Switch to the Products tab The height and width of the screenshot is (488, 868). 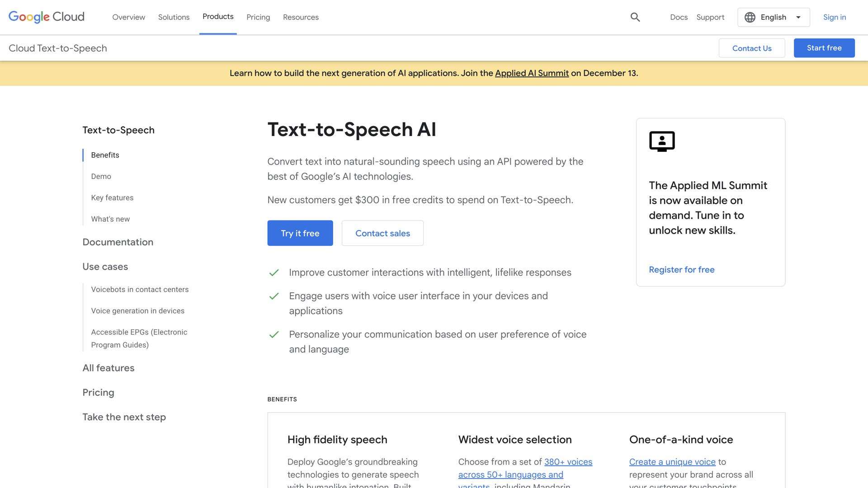click(218, 17)
